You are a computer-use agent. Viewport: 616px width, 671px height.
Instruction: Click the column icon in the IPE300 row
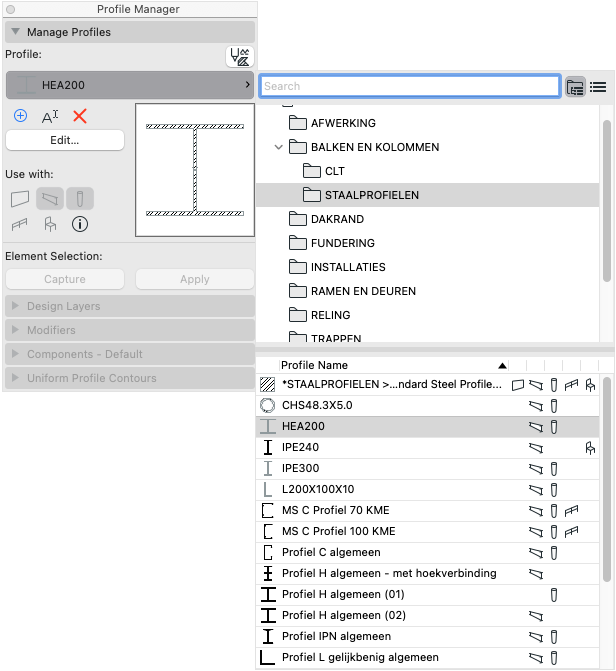coord(554,469)
